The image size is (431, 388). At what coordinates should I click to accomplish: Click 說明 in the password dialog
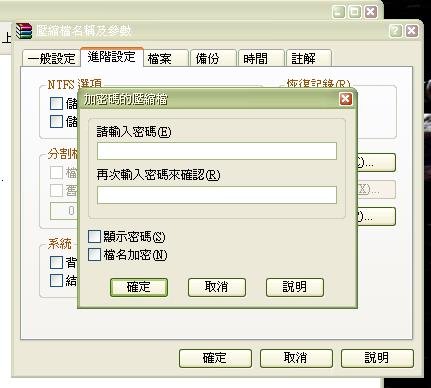295,287
